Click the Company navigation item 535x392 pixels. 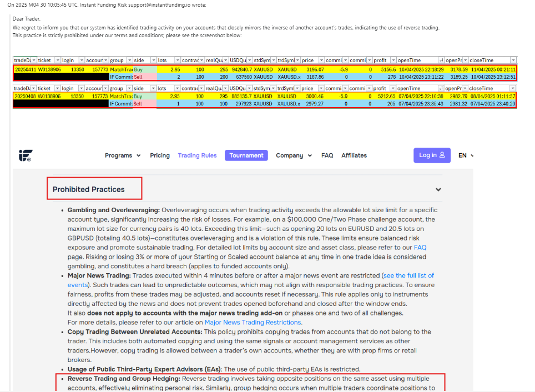pyautogui.click(x=289, y=155)
